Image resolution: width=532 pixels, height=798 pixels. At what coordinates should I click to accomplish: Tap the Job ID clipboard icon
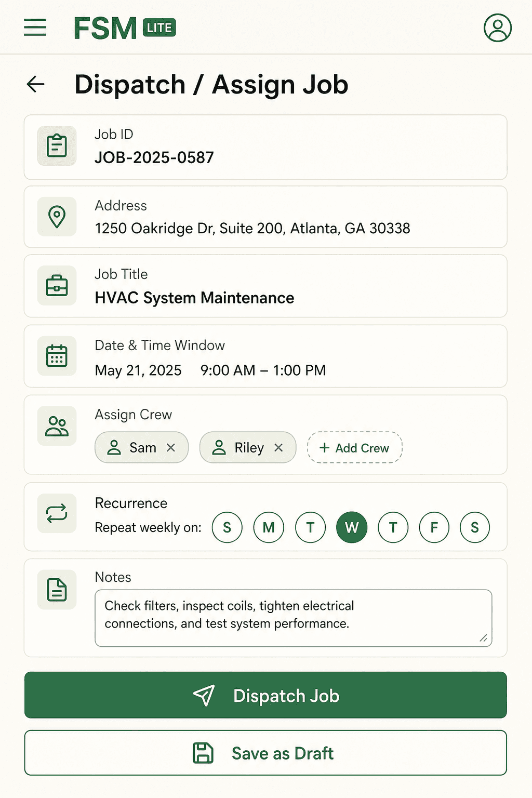[x=57, y=146]
